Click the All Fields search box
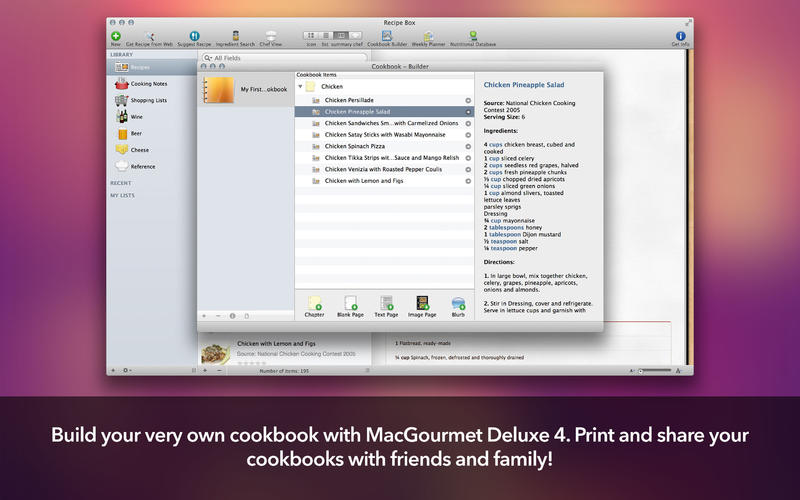The image size is (800, 500). click(284, 58)
